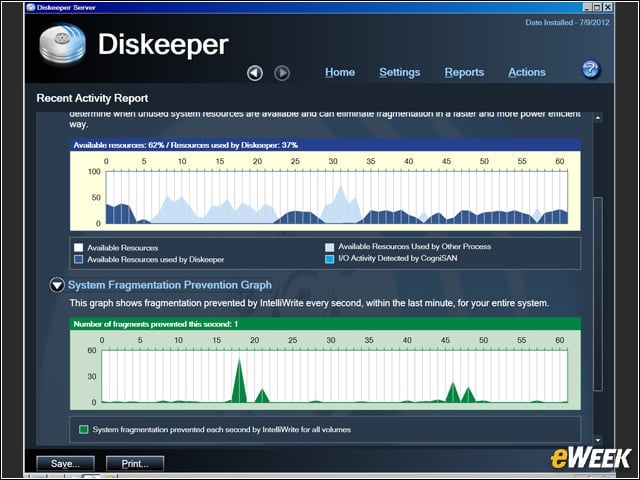Click the scrollbar down arrow
Image resolution: width=640 pixels, height=480 pixels.
[598, 440]
